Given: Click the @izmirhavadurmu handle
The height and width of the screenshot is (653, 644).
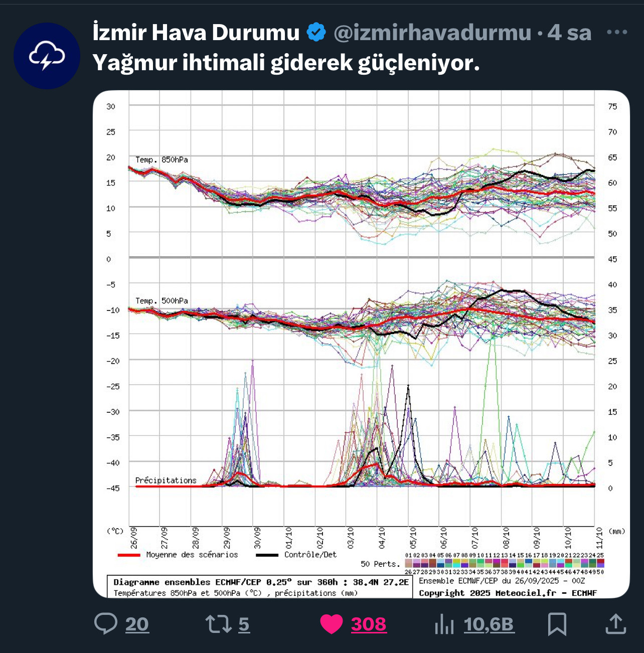Looking at the screenshot, I should coord(432,33).
